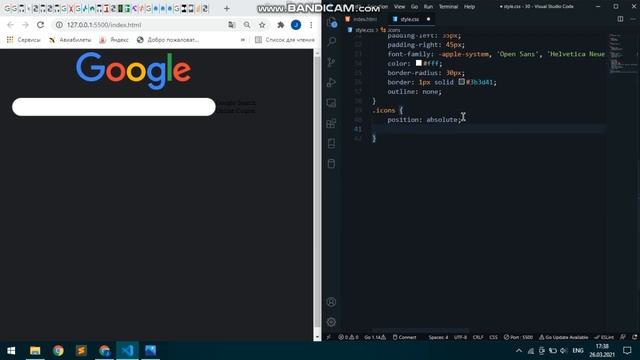Open File Explorer from the taskbar
Screen dimensions: 640x360
tap(35, 351)
